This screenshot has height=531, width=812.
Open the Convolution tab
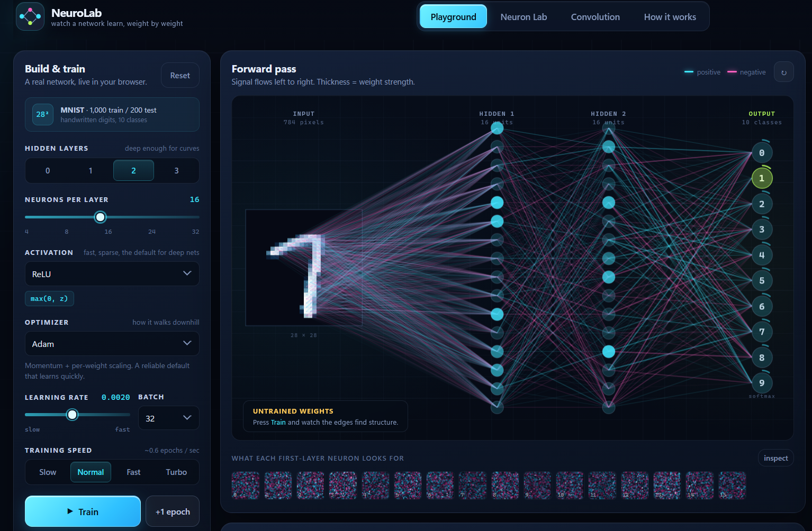pyautogui.click(x=595, y=17)
